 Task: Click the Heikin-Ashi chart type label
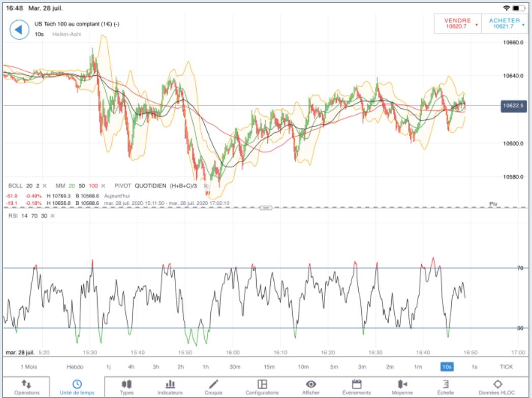[x=67, y=34]
